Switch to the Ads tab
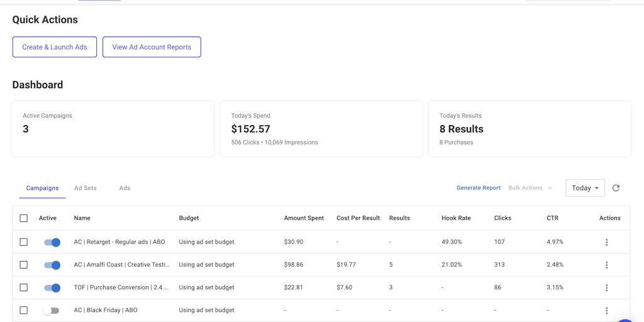The height and width of the screenshot is (322, 644). (x=125, y=188)
